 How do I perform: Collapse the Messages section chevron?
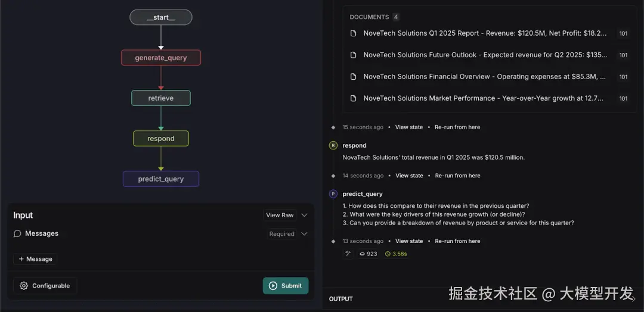pos(304,234)
